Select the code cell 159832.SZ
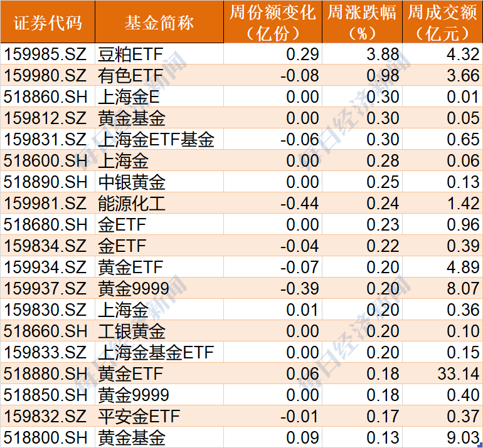The width and height of the screenshot is (483, 448). 48,416
